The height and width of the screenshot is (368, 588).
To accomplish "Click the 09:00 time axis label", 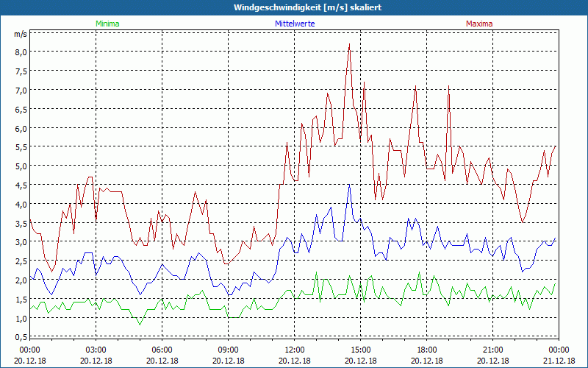I will pyautogui.click(x=229, y=350).
